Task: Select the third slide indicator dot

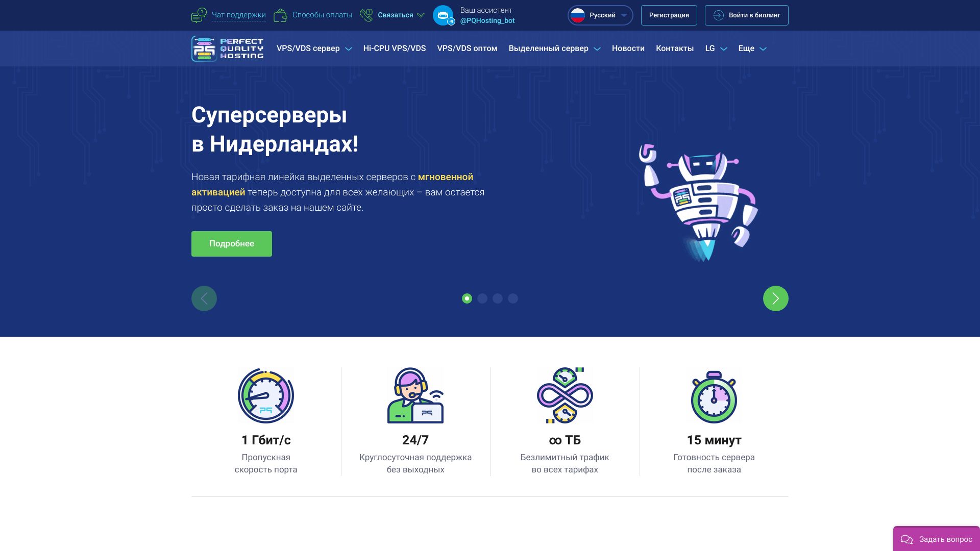Action: 498,298
